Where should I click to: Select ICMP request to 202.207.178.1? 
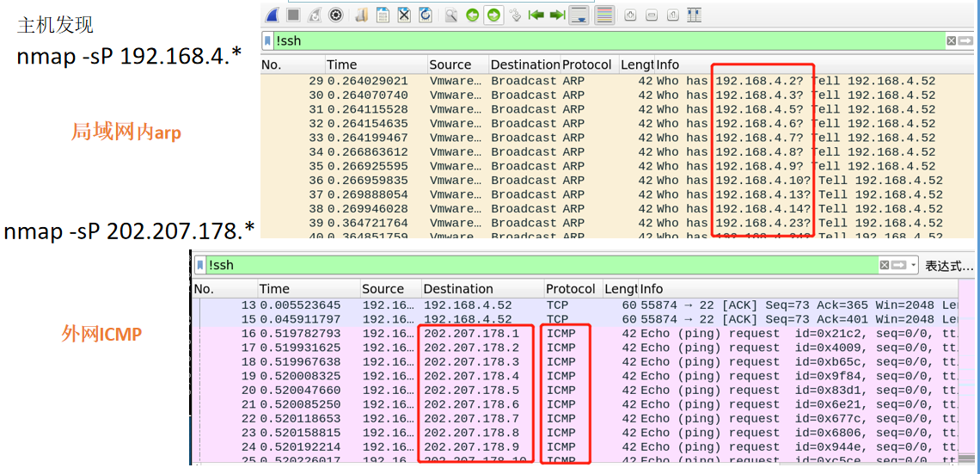tap(575, 333)
